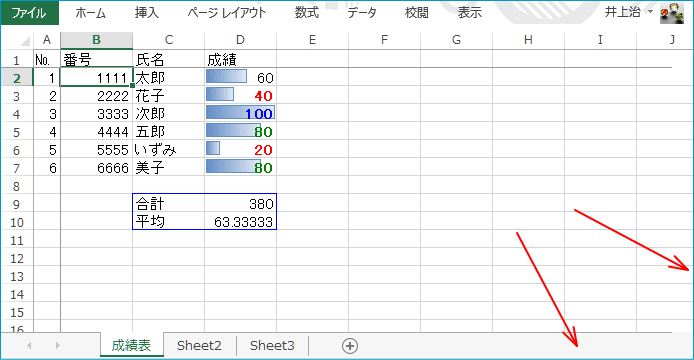Select row 15 header

point(17,312)
